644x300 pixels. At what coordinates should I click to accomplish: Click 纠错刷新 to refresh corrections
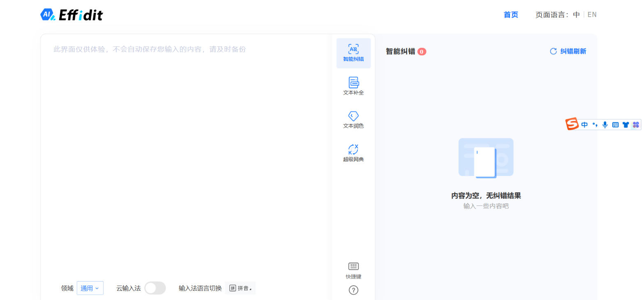point(572,51)
